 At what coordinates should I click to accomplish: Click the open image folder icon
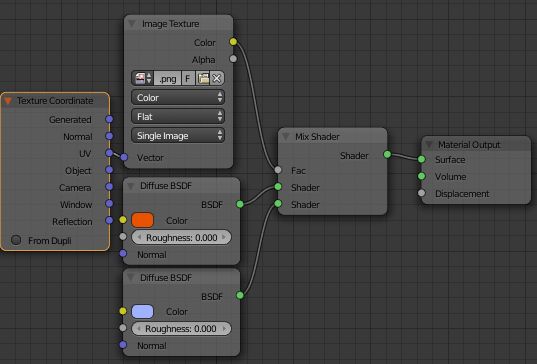pos(203,78)
